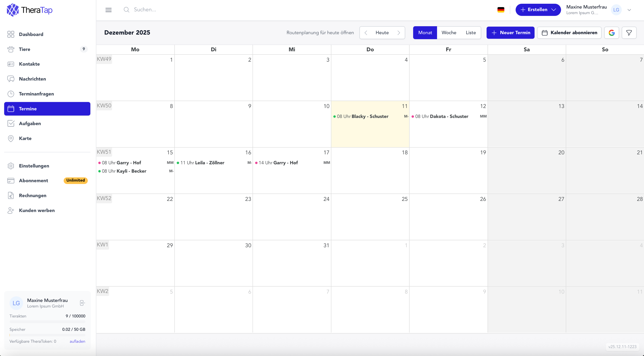Screen dimensions: 644x356
Task: Open the Terminanfragen section
Action: click(37, 94)
